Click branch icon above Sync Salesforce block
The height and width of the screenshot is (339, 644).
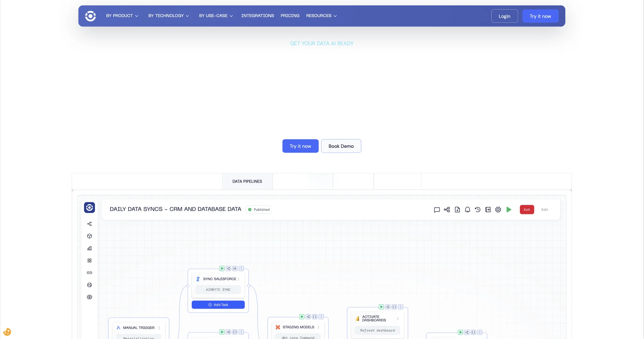pyautogui.click(x=228, y=269)
